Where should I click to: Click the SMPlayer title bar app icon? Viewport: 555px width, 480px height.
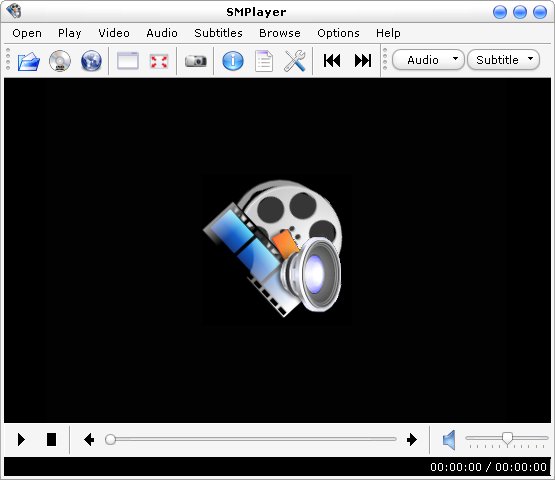click(x=13, y=11)
